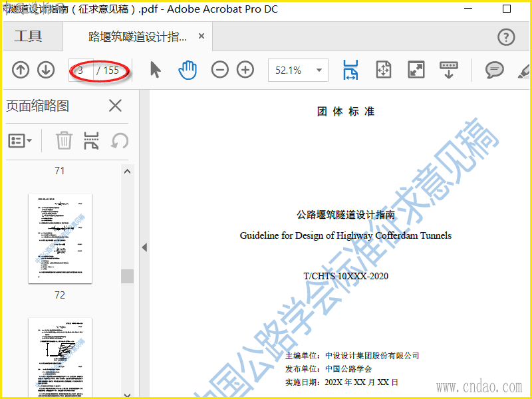Select the highlight text pen tool

tap(525, 70)
